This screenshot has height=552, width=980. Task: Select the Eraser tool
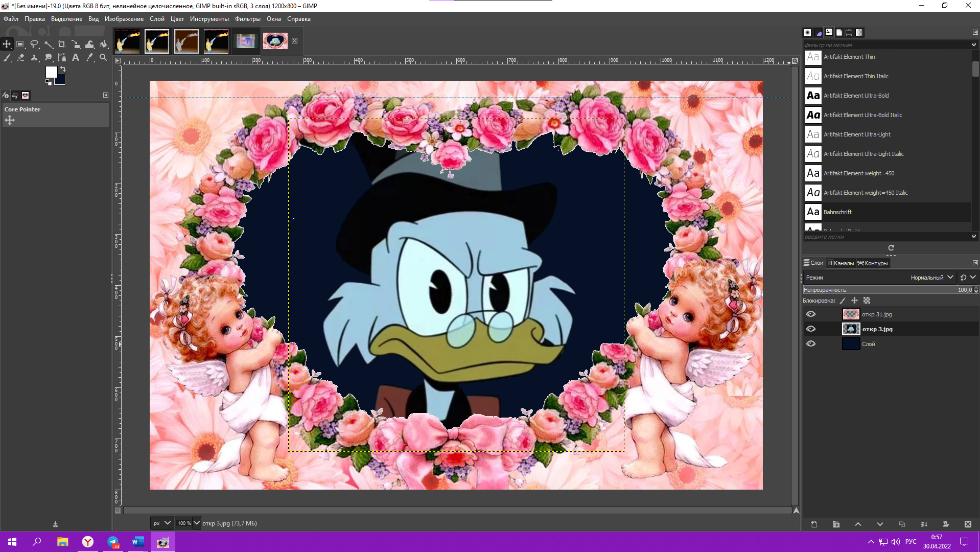pyautogui.click(x=20, y=58)
